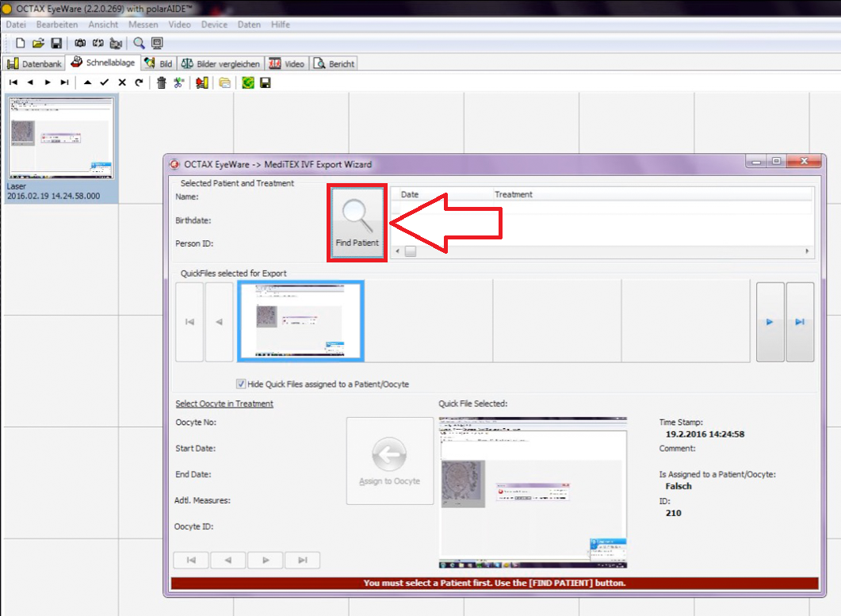Click Select Oocyte in Treatment heading
The image size is (841, 616).
(224, 404)
